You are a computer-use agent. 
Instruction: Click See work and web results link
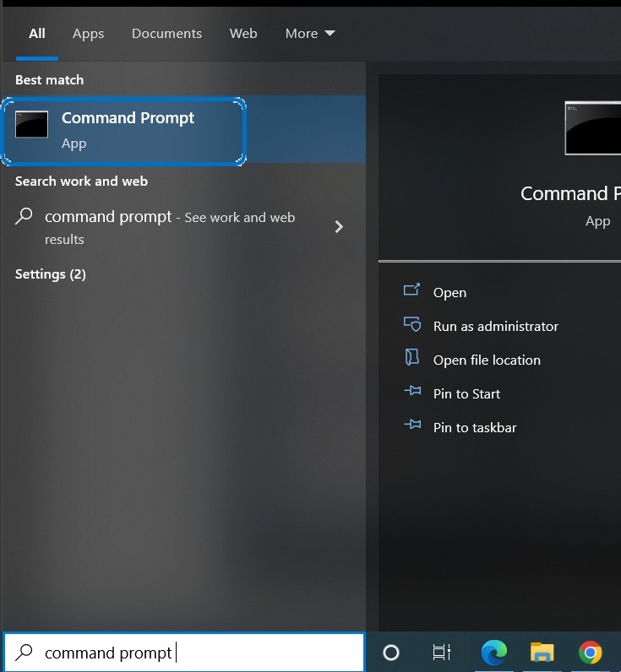pos(239,218)
